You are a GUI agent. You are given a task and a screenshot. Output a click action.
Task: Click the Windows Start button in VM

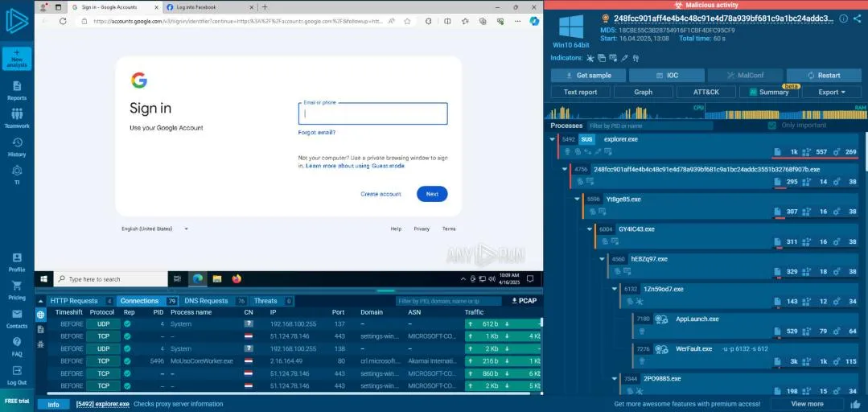(x=43, y=279)
